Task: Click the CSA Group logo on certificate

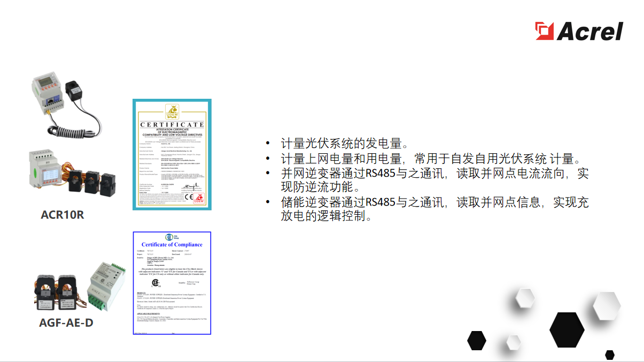Action: tap(171, 237)
